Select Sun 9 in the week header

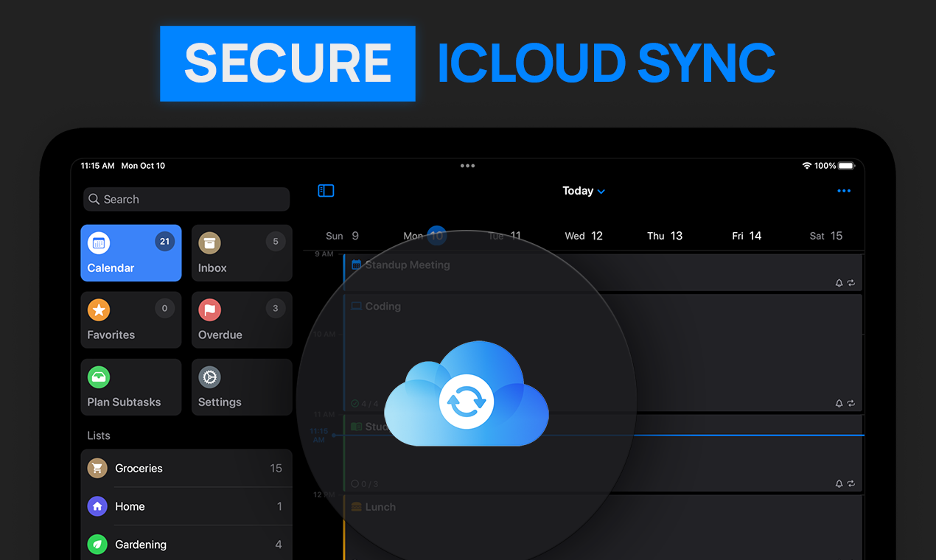click(x=343, y=236)
